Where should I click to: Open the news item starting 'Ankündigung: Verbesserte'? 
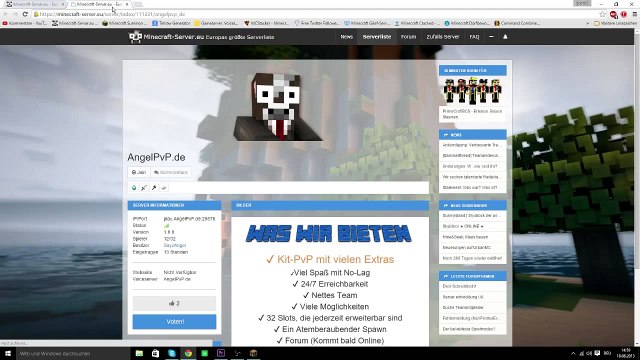(x=471, y=145)
